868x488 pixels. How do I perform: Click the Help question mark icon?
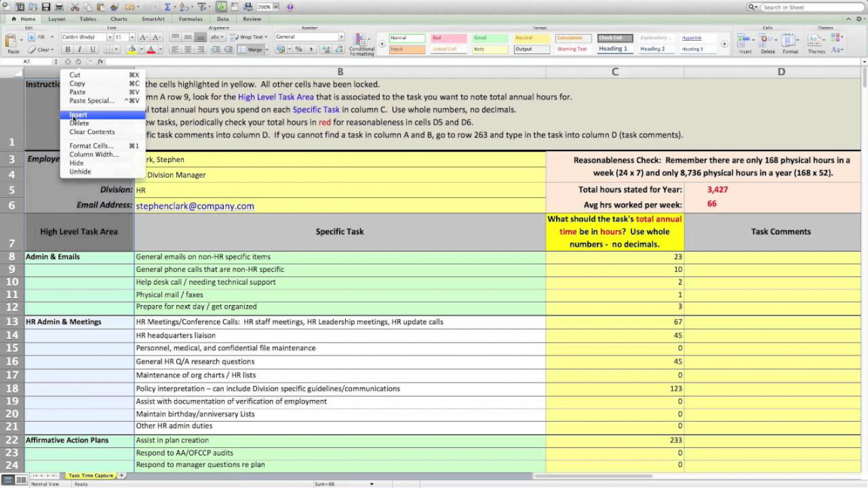pos(290,7)
